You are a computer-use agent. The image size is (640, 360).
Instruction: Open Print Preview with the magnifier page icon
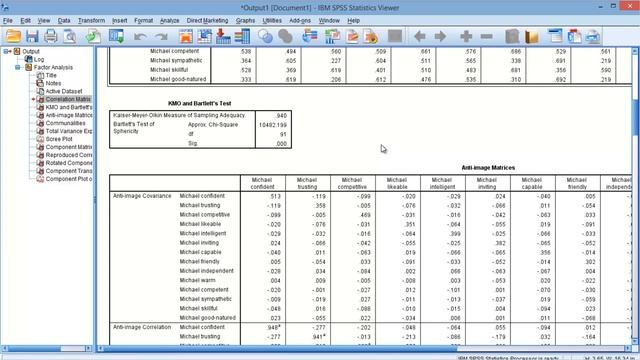click(70, 36)
